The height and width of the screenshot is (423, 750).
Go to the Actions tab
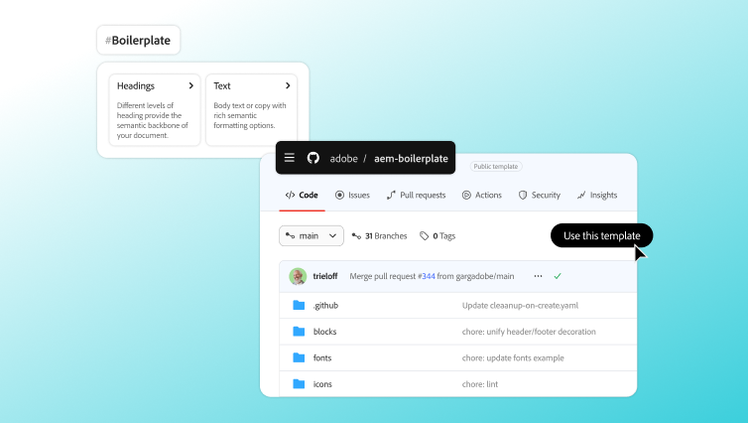coord(482,195)
